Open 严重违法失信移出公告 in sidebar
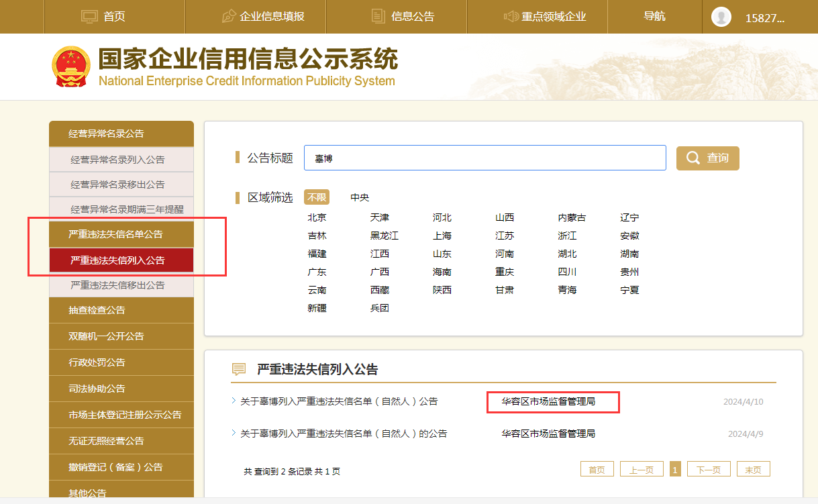818x504 pixels. pos(121,285)
